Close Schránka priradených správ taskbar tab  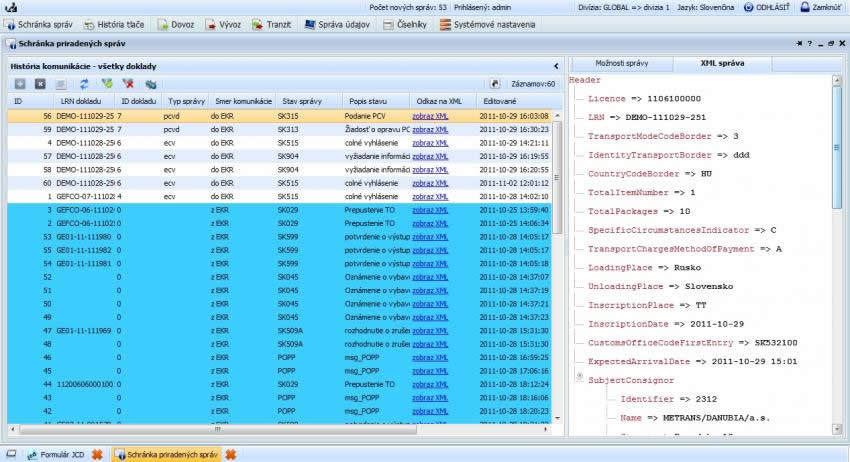pos(231,454)
